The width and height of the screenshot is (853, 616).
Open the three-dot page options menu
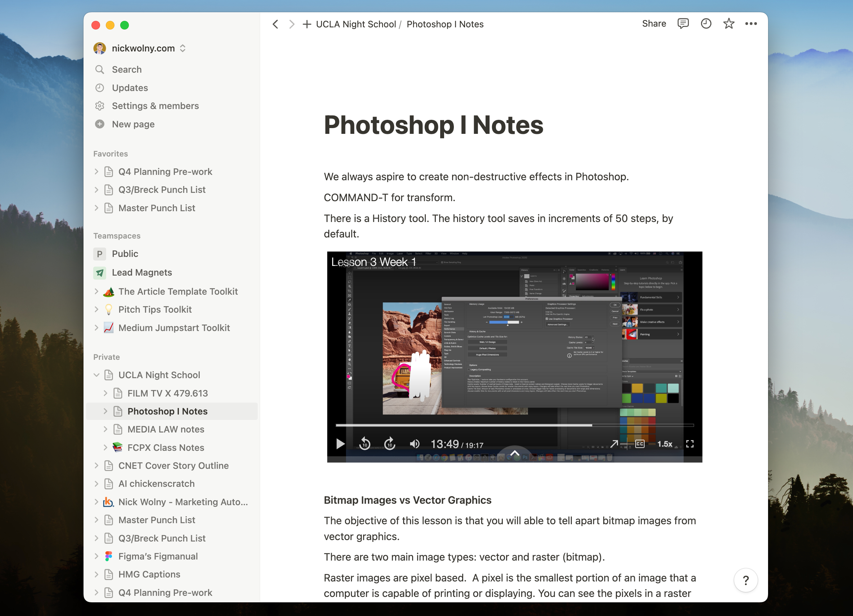751,24
